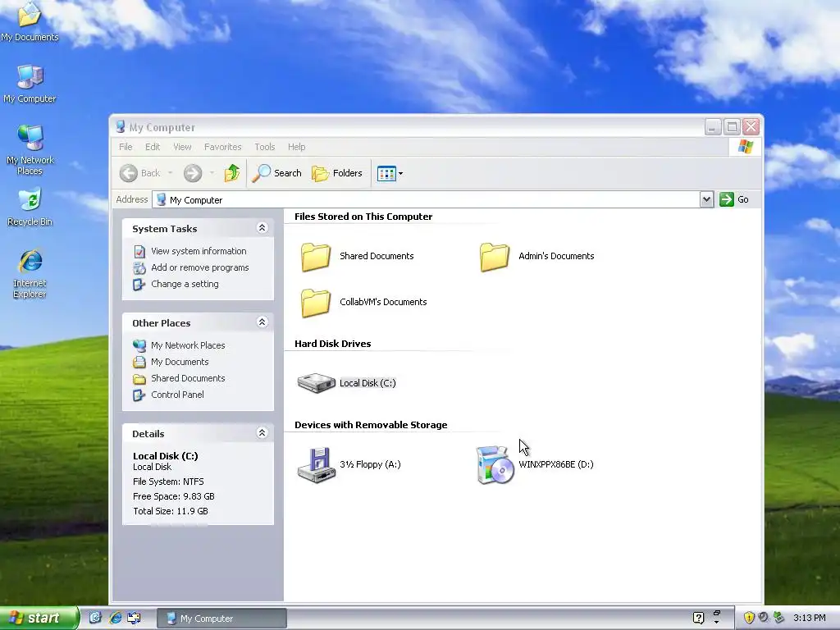Open the File menu
The image size is (840, 630).
[126, 147]
